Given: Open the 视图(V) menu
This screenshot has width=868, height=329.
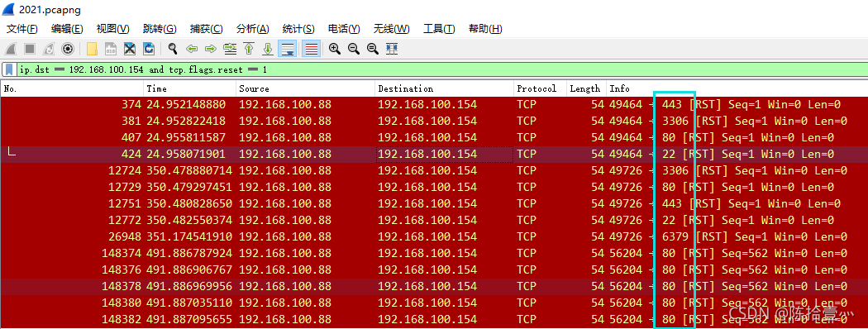Looking at the screenshot, I should tap(113, 29).
